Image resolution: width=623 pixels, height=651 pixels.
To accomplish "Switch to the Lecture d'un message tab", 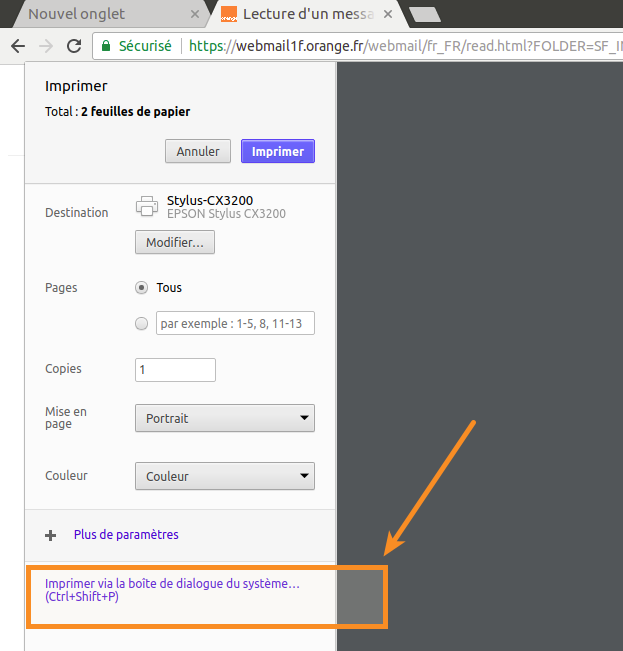I will tap(305, 14).
